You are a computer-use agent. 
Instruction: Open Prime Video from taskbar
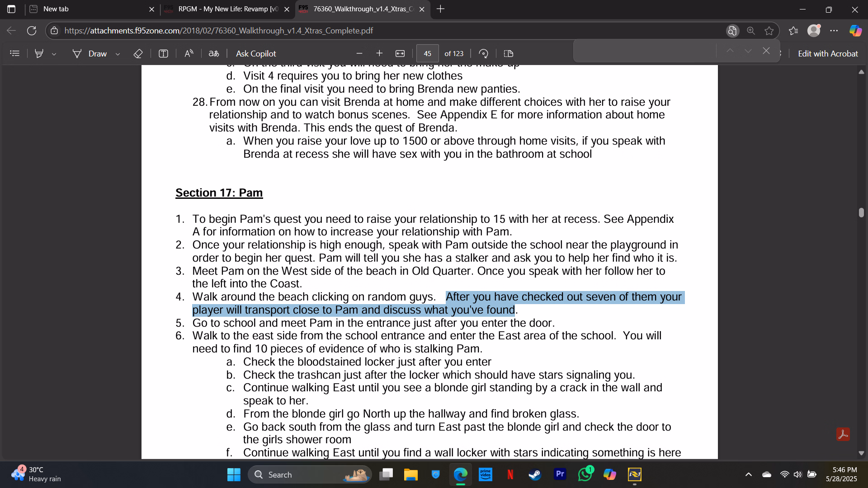(x=486, y=474)
